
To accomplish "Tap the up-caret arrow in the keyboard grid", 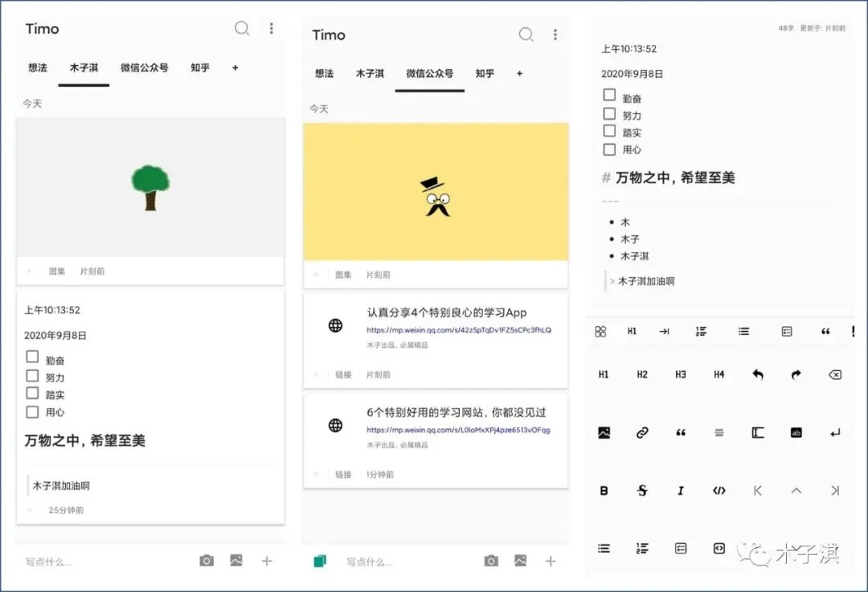I will pos(796,490).
